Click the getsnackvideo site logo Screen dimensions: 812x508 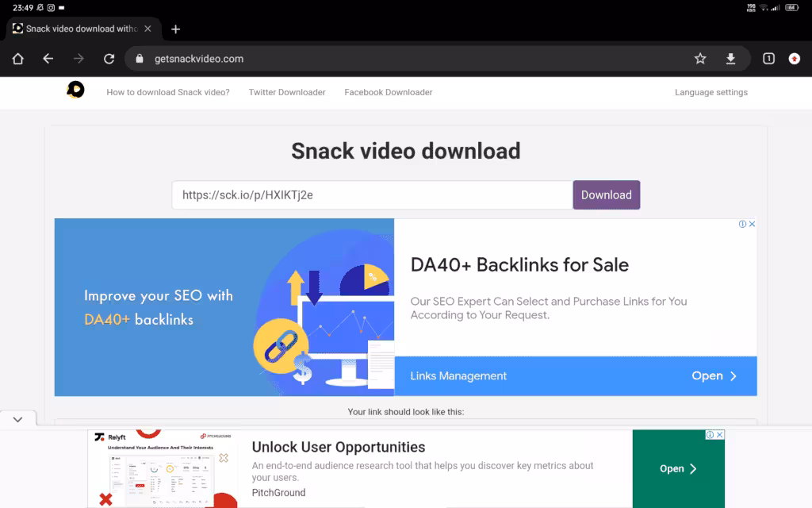(75, 90)
